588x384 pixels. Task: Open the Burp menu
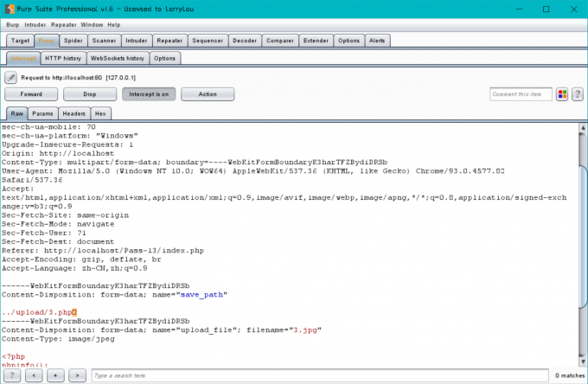point(13,25)
